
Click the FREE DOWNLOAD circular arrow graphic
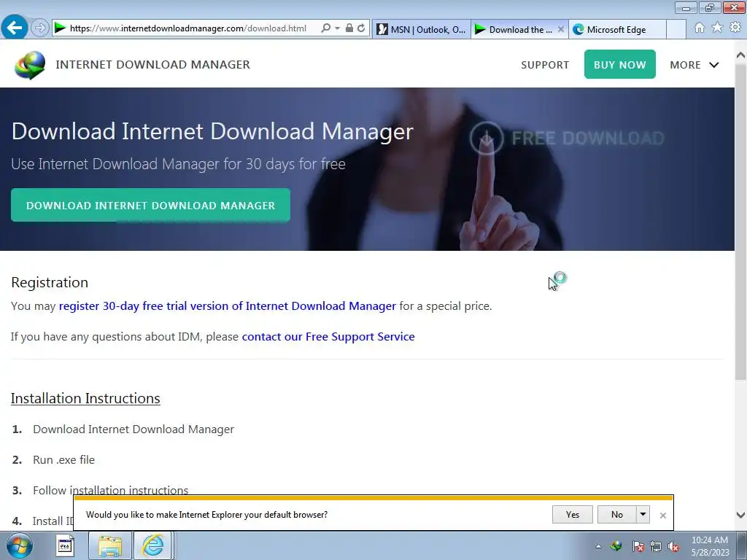tap(487, 138)
